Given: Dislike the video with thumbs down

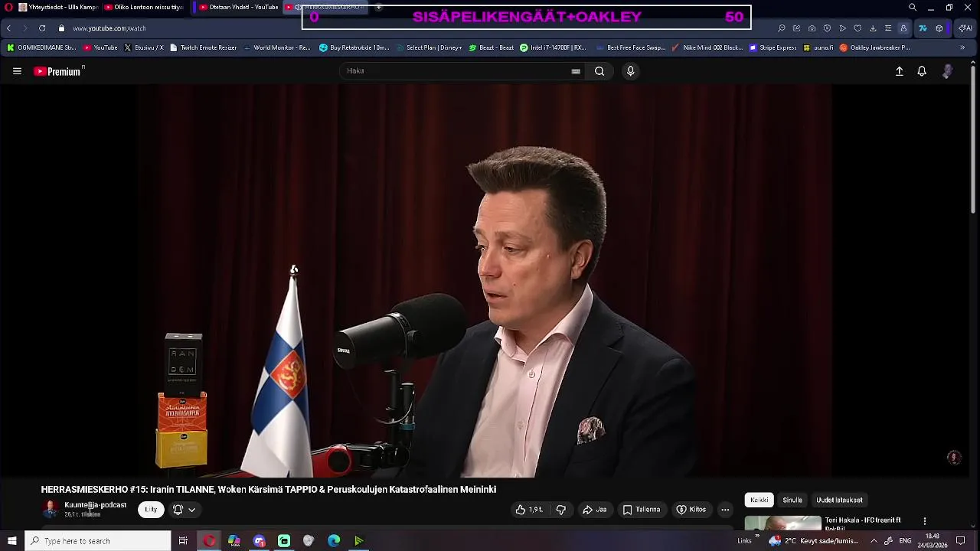Looking at the screenshot, I should (560, 510).
